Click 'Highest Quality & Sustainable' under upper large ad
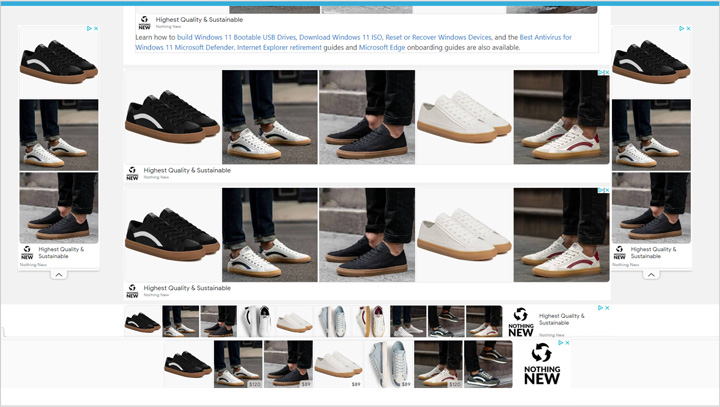Screen dimensions: 720x407 click(x=187, y=170)
